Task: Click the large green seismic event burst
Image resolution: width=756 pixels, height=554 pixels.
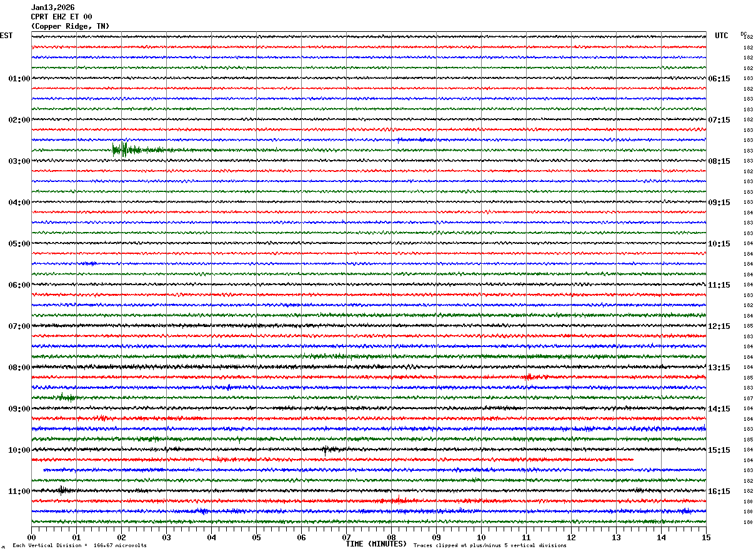Action: [124, 149]
